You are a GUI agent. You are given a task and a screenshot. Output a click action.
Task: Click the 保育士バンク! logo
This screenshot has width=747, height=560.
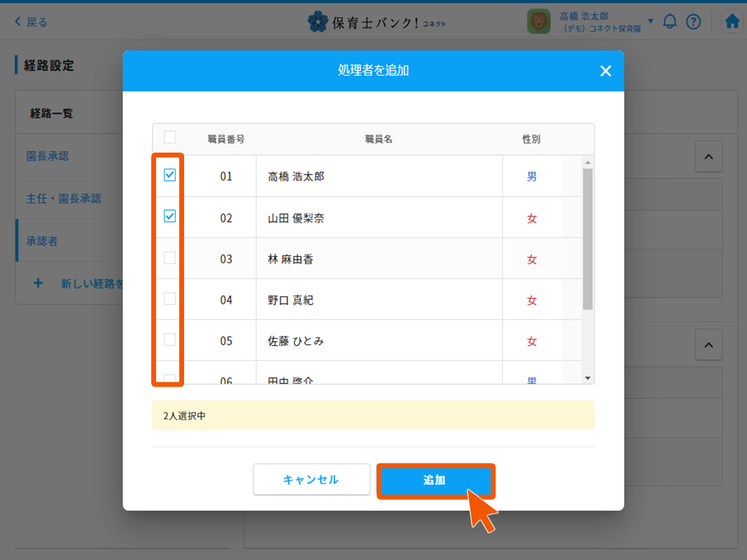376,22
